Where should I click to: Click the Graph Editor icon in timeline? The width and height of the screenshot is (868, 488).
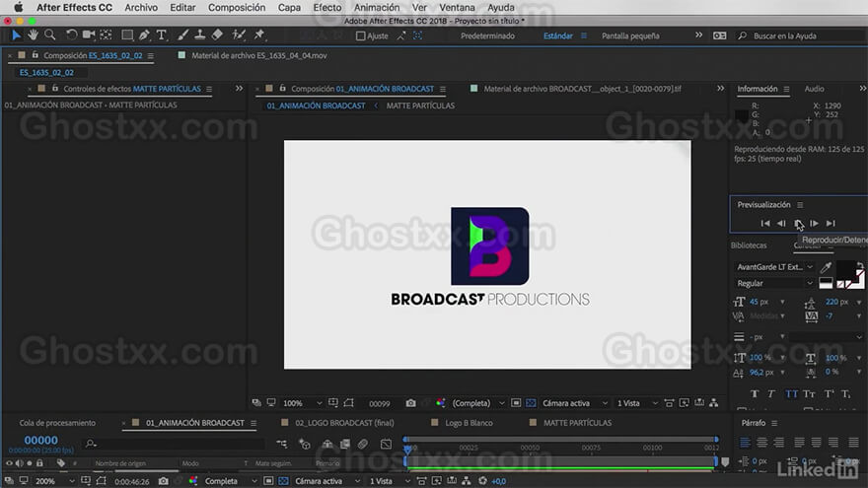click(x=386, y=444)
